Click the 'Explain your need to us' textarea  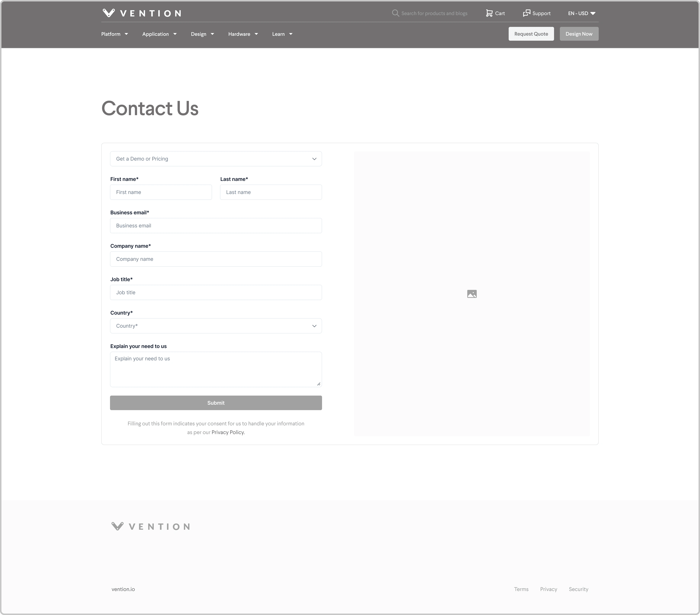tap(215, 368)
